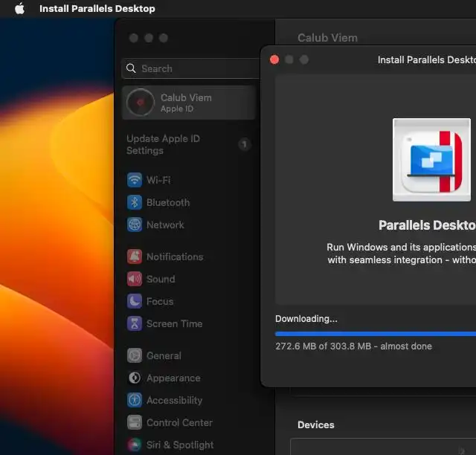Screen dimensions: 476x455
Task: Select Accessibility label in the sidebar
Action: click(x=175, y=401)
